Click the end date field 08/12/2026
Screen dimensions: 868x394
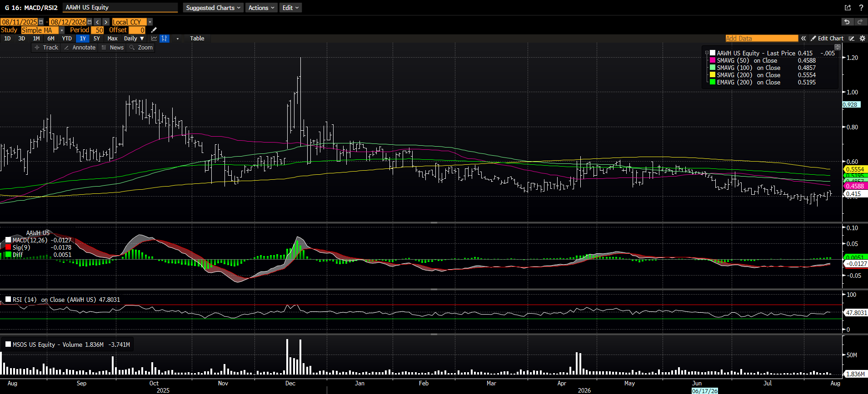[68, 22]
